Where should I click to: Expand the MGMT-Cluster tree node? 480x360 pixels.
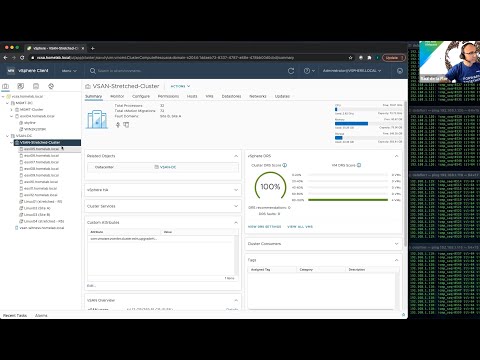12,110
